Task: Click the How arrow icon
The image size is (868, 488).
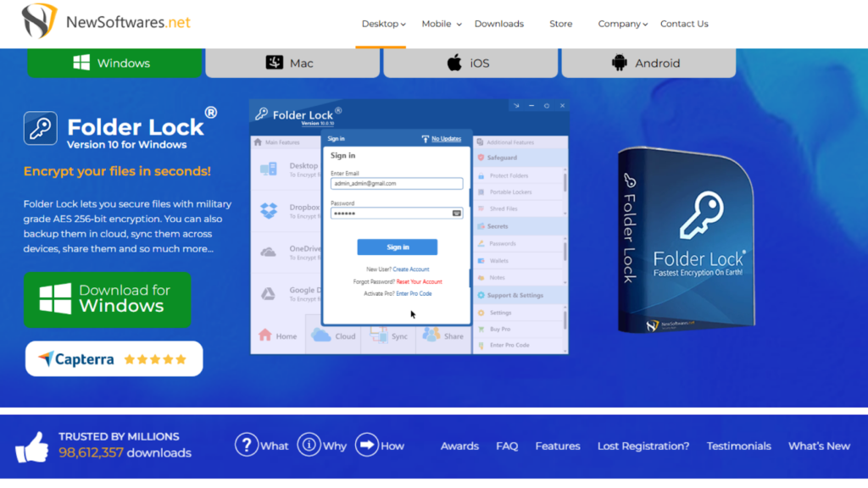Action: 366,445
